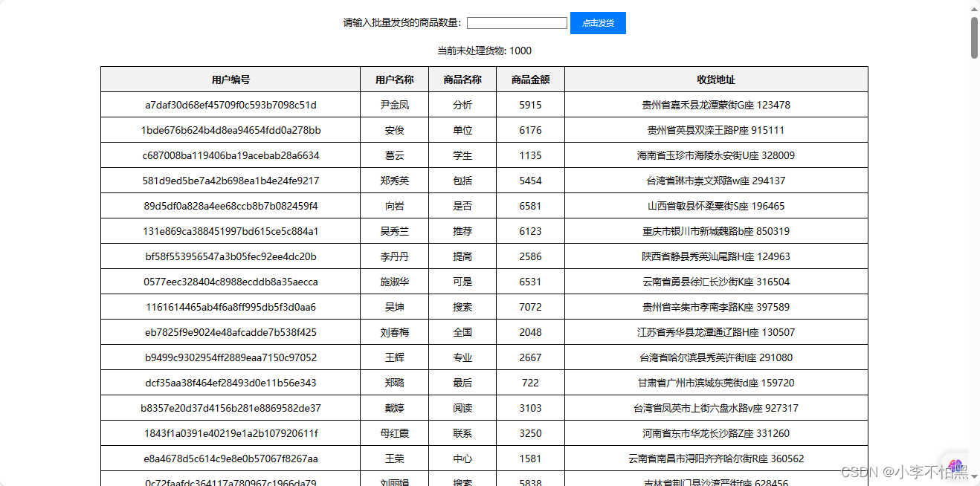Click the user name 李丹丹

(x=395, y=256)
